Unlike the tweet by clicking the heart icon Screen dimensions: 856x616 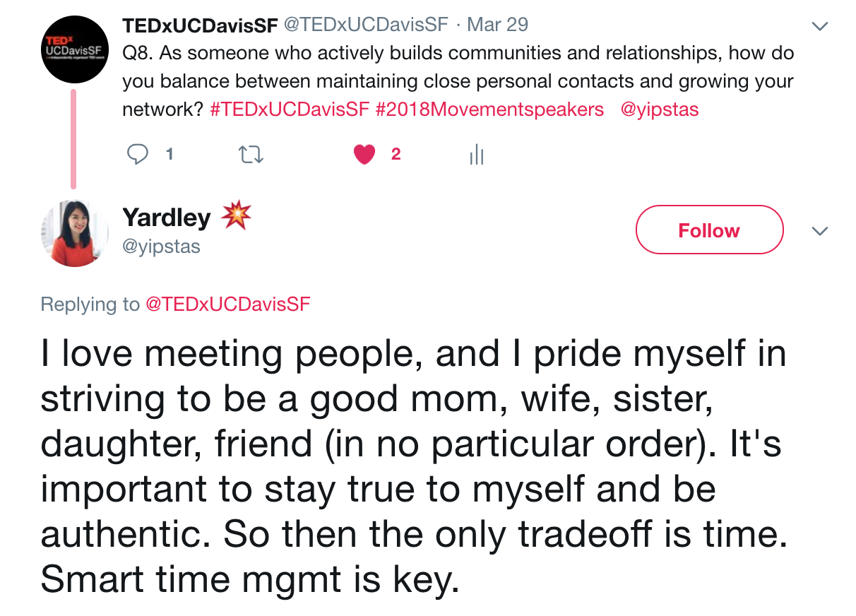(364, 154)
